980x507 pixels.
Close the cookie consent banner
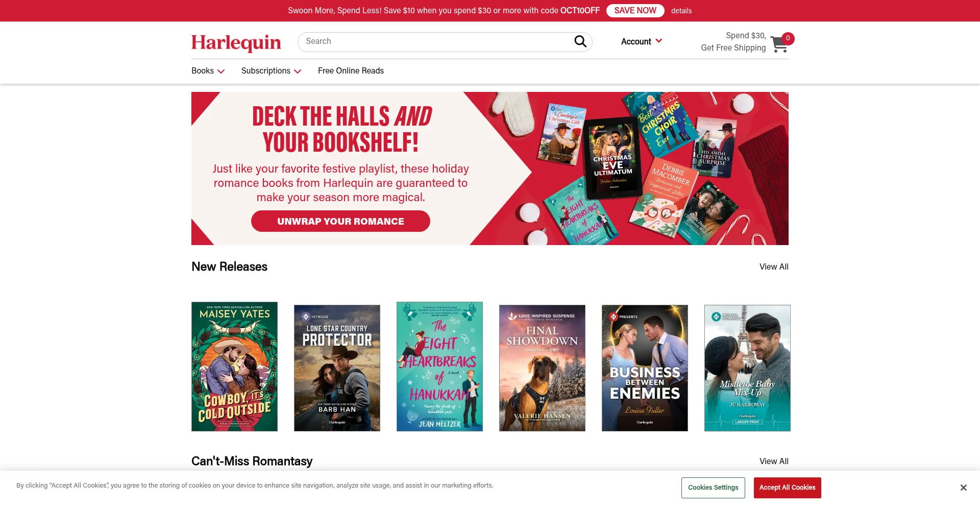click(963, 488)
